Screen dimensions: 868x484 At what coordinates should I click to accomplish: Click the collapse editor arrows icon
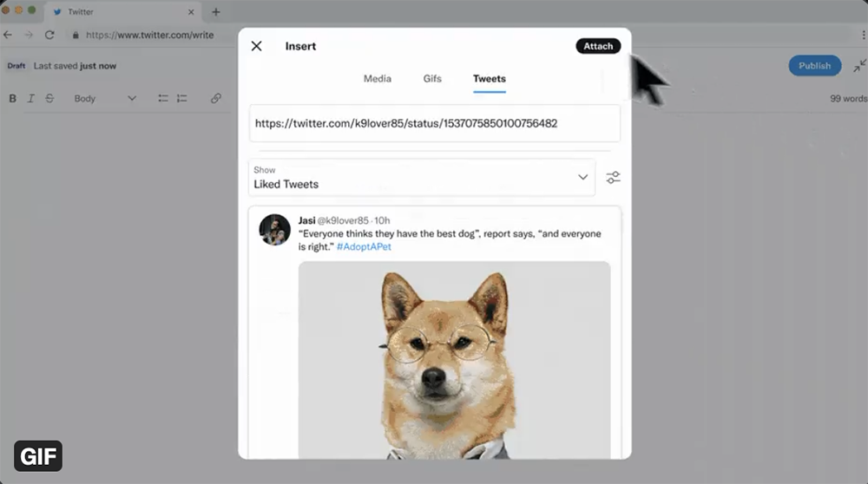[x=859, y=66]
